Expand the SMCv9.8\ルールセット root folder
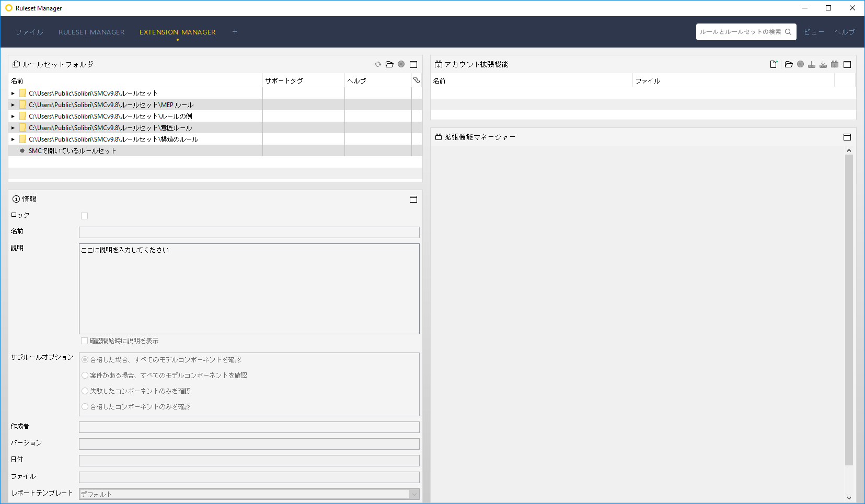The width and height of the screenshot is (865, 504). pos(13,93)
